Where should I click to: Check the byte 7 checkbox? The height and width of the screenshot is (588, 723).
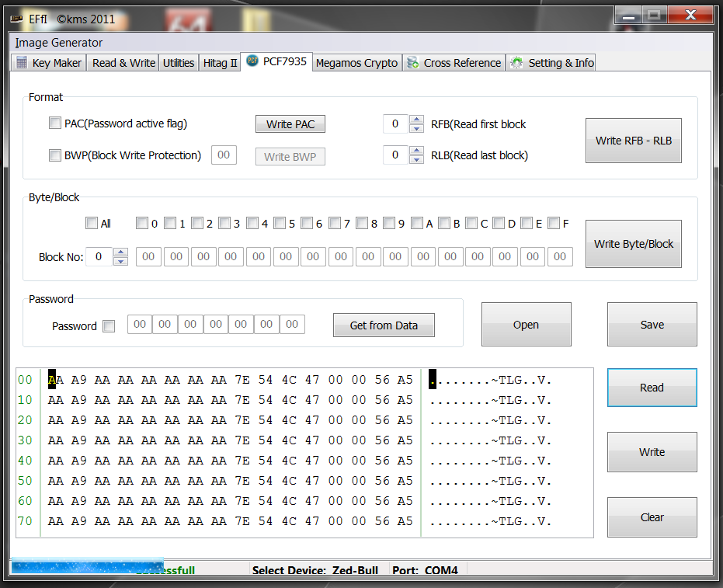[x=335, y=223]
